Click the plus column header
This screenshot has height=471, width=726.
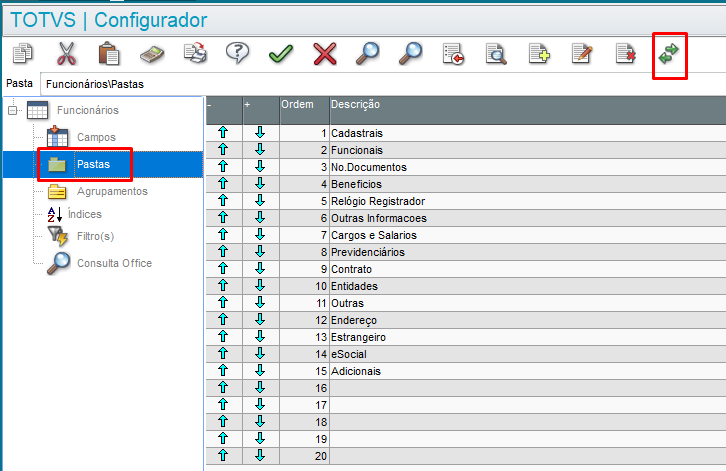pos(261,110)
